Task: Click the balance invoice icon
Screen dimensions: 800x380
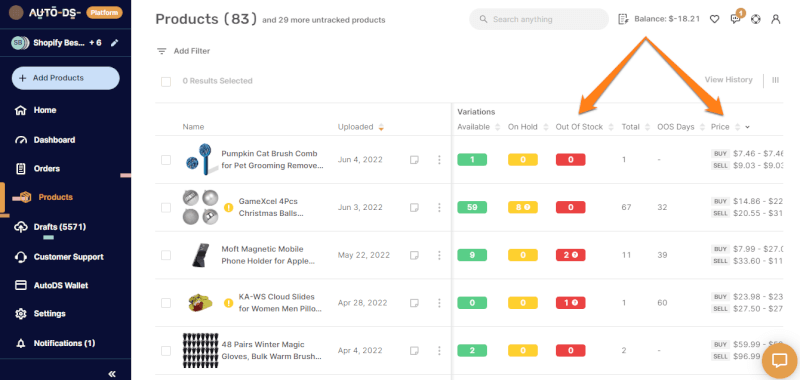Action: 622,19
